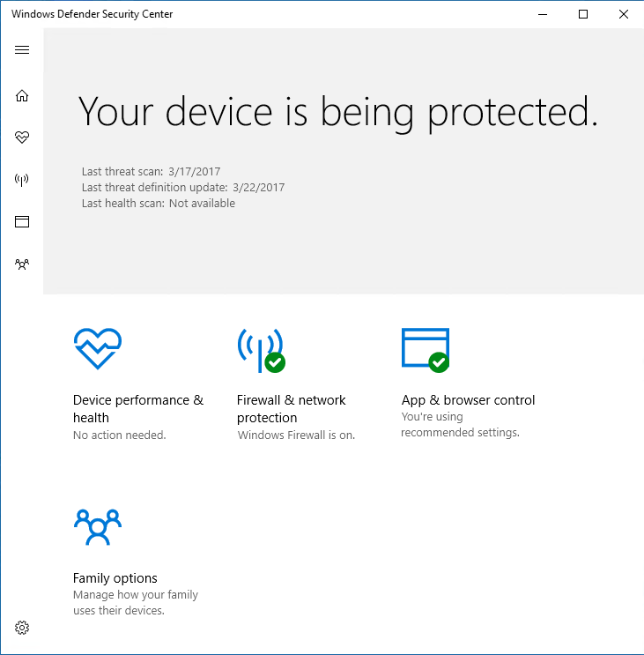Click the large Device performance heart icon
Image resolution: width=644 pixels, height=655 pixels.
(97, 349)
